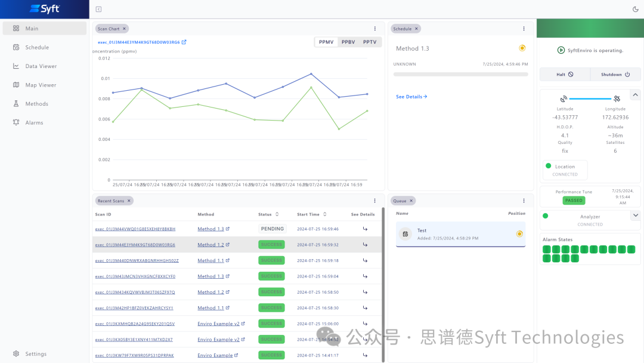This screenshot has width=644, height=363.
Task: Select the Test entry in the Queue
Action: click(x=460, y=234)
